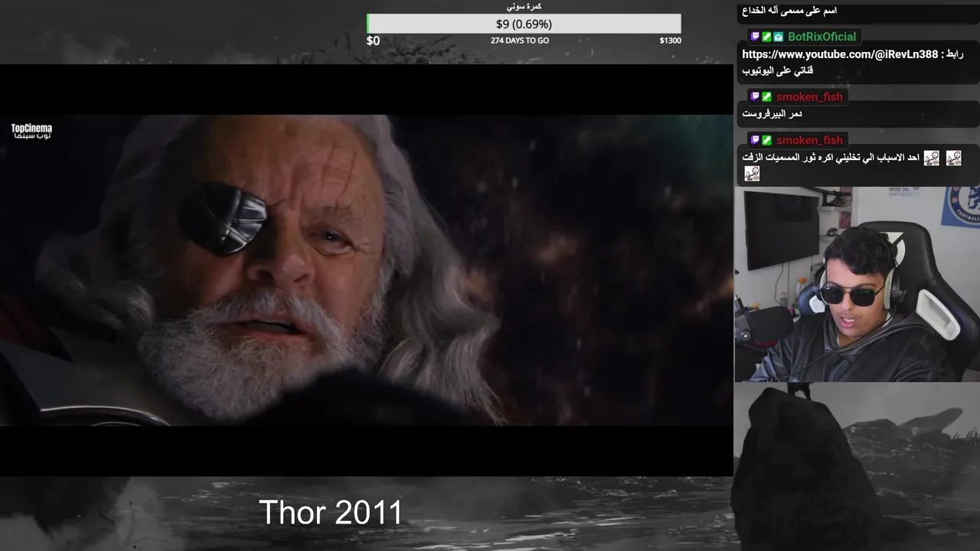
Task: Click the Twitch badge beside BotRixOficial
Action: tap(755, 37)
